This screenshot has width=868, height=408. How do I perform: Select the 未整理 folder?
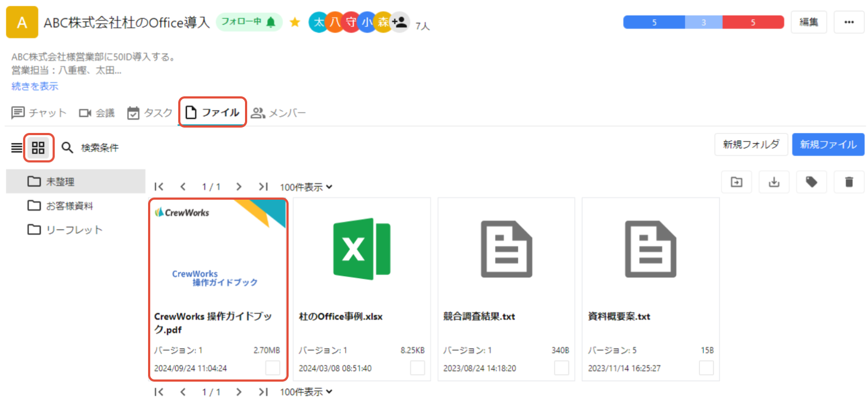pyautogui.click(x=75, y=181)
